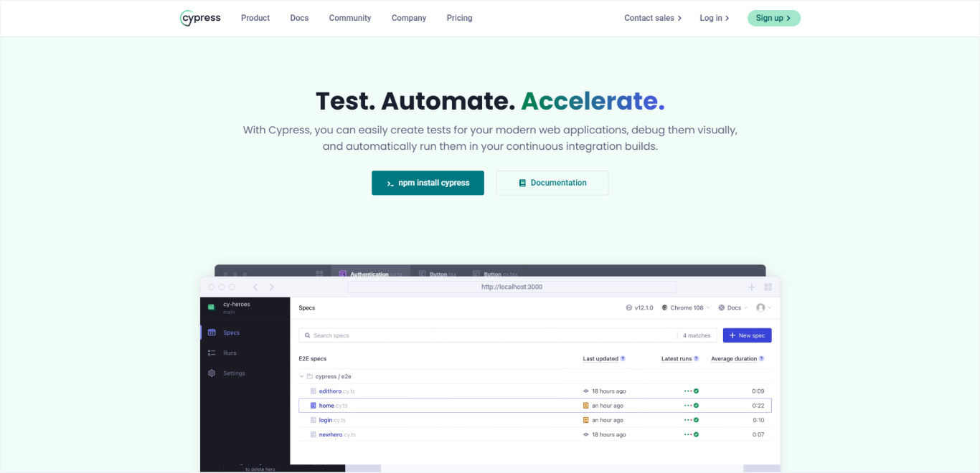Click the cy-heroes project icon
Viewport: 980px width, 473px height.
click(211, 308)
